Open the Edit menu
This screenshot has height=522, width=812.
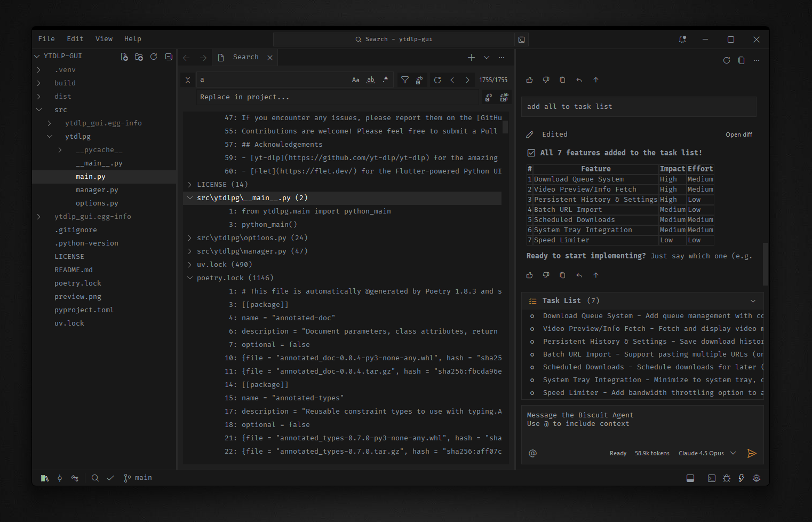point(75,39)
